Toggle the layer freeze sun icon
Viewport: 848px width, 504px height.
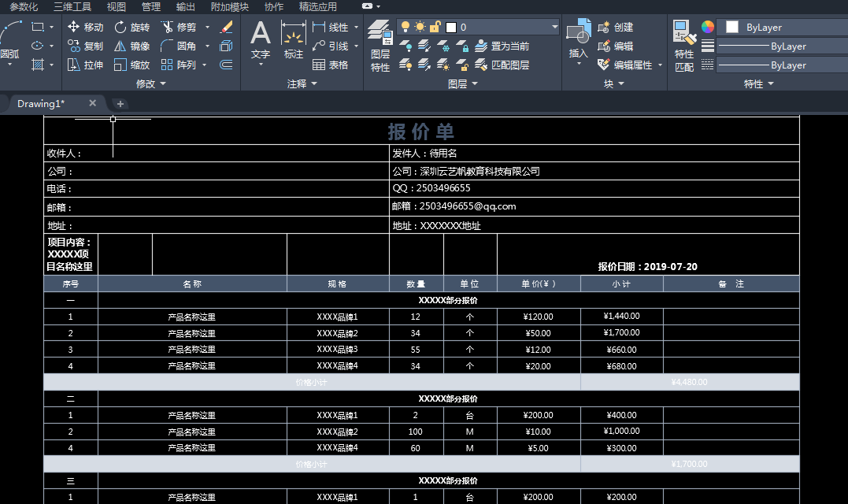click(420, 27)
